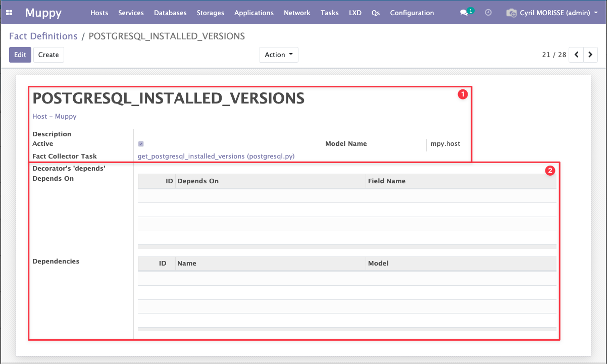Open the activities clock icon
Image resolution: width=607 pixels, height=364 pixels.
[x=488, y=13]
